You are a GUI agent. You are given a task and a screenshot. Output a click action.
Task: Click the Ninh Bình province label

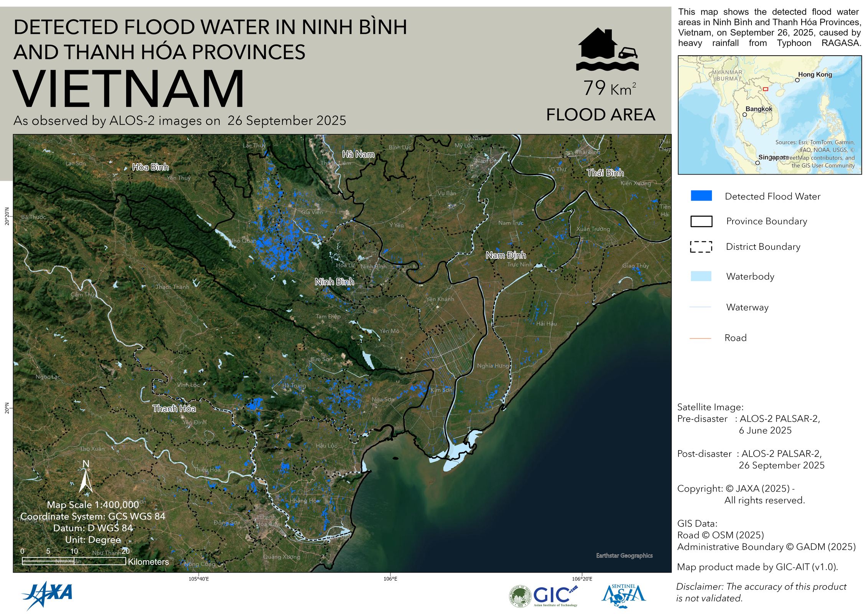pos(334,282)
